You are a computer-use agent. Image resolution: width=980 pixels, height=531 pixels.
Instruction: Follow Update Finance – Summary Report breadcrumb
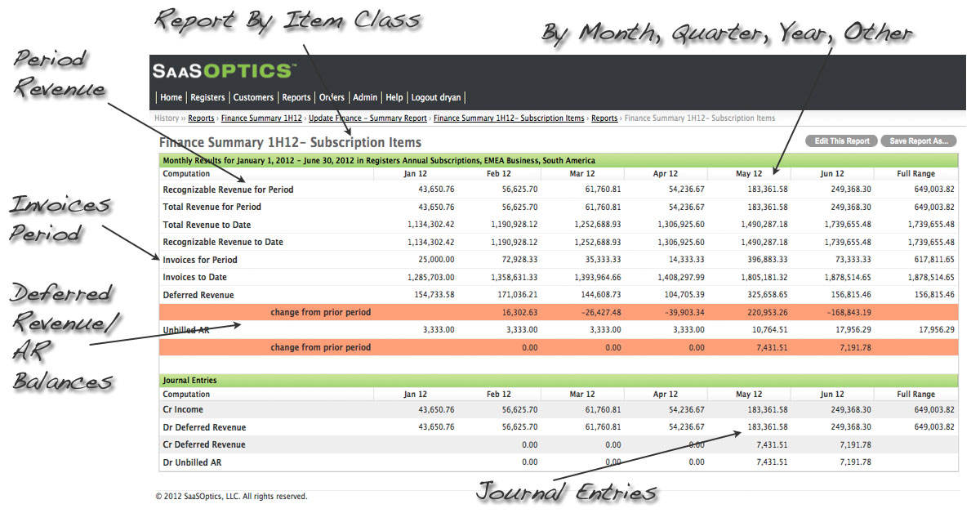(367, 118)
